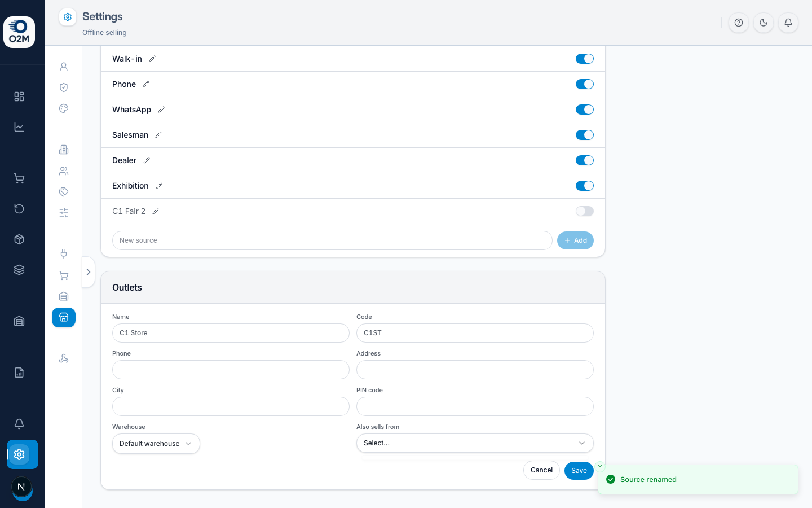Open the analytics line chart icon

[x=19, y=127]
